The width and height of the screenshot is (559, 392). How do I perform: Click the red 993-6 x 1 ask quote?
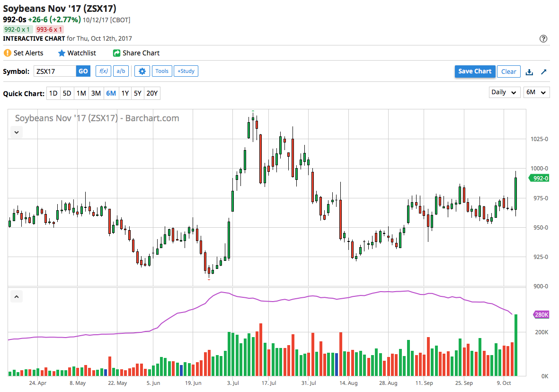click(49, 30)
